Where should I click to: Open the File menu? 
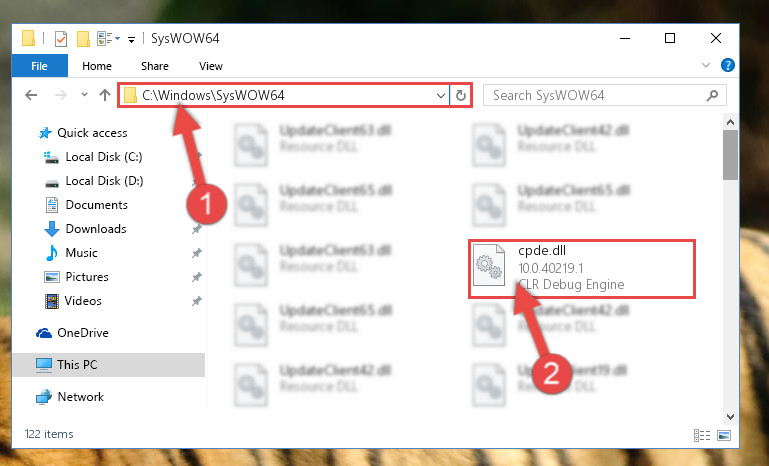[x=39, y=66]
